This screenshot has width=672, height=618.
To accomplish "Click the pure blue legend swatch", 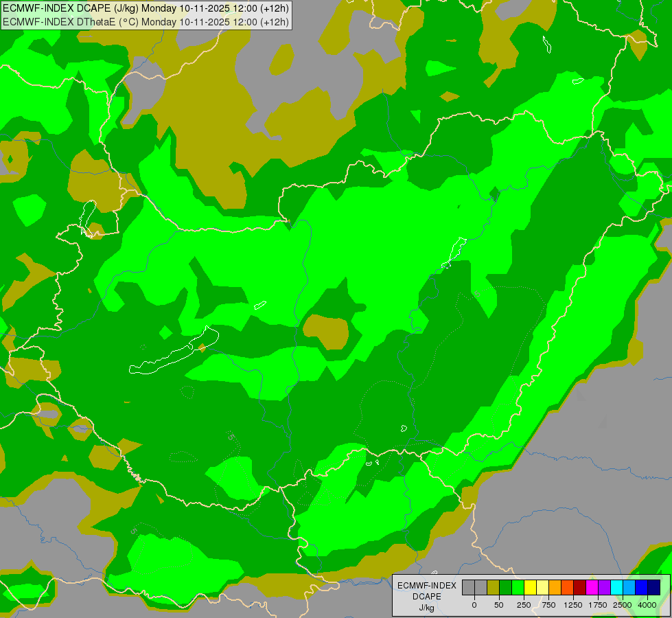I will point(642,587).
